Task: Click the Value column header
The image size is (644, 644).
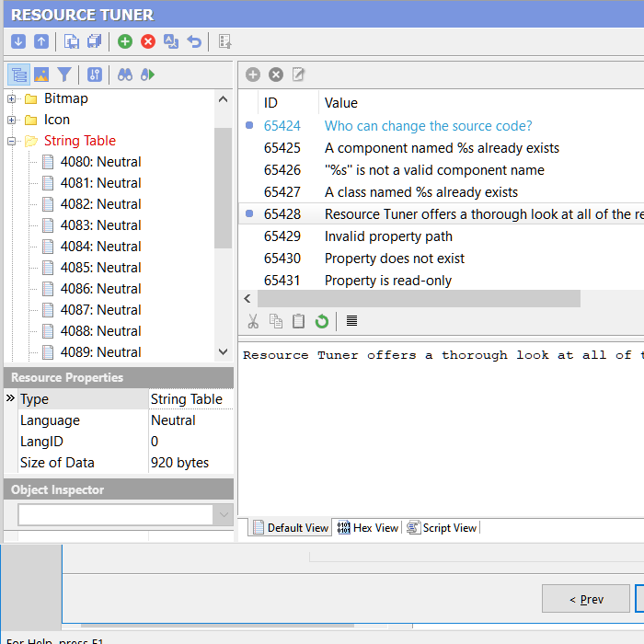Action: click(341, 103)
